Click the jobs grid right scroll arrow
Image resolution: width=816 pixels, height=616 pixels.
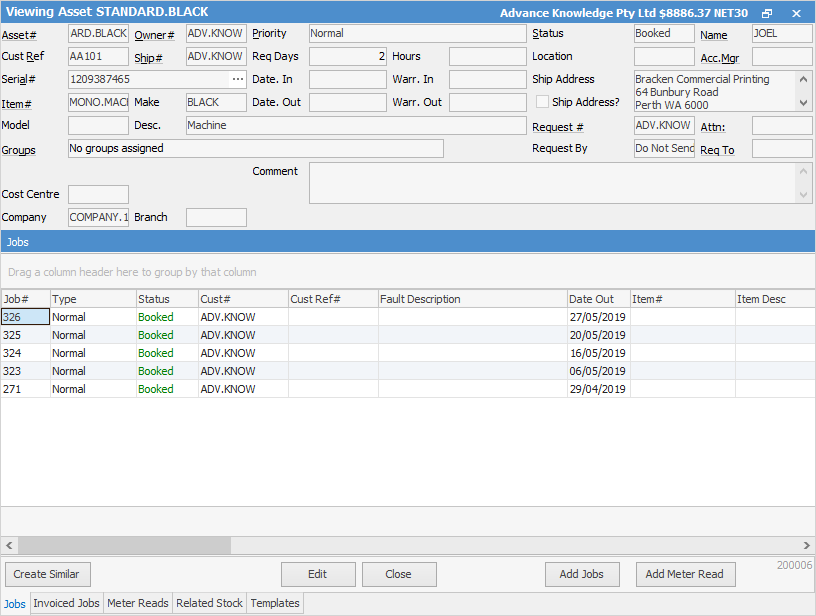tap(807, 546)
